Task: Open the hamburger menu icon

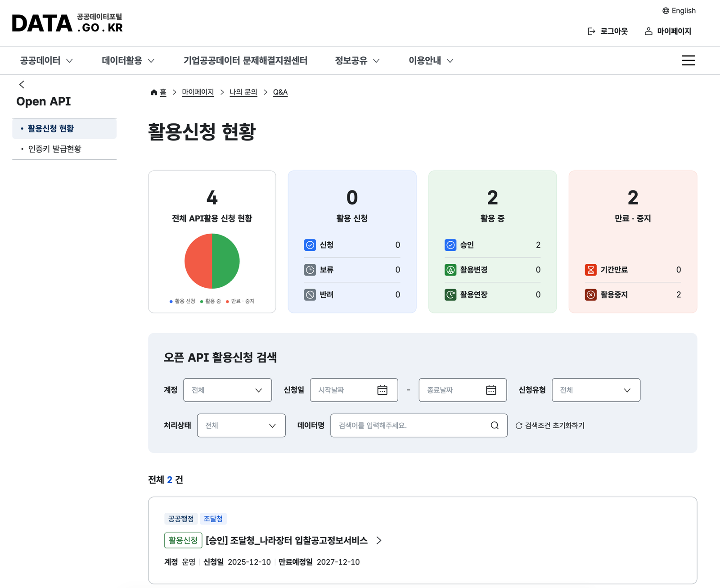Action: (688, 60)
